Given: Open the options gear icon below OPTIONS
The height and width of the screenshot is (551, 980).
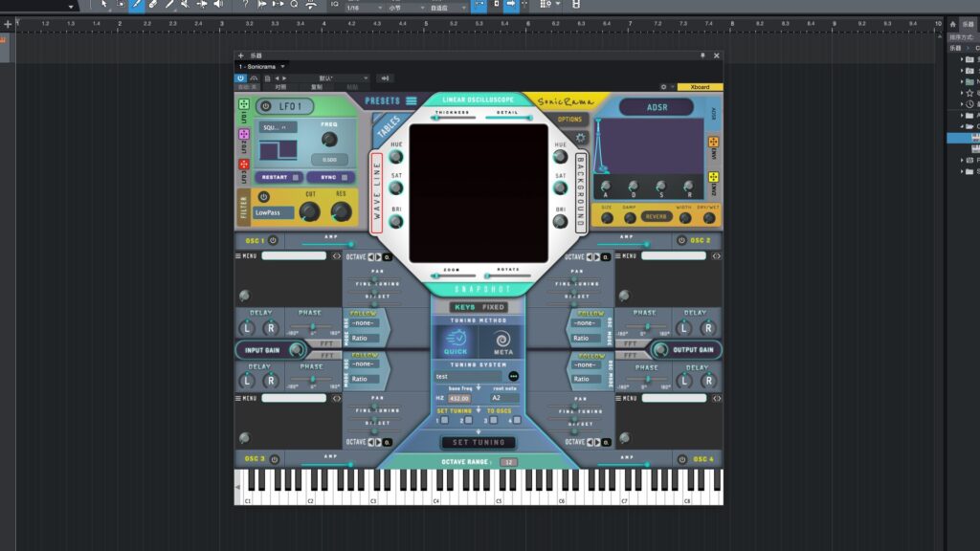Looking at the screenshot, I should coord(581,138).
